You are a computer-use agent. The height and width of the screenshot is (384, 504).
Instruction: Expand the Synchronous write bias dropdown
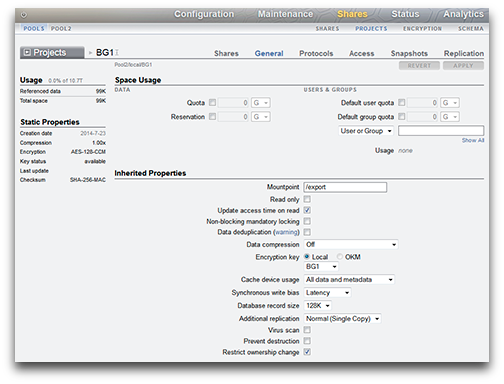click(x=328, y=293)
